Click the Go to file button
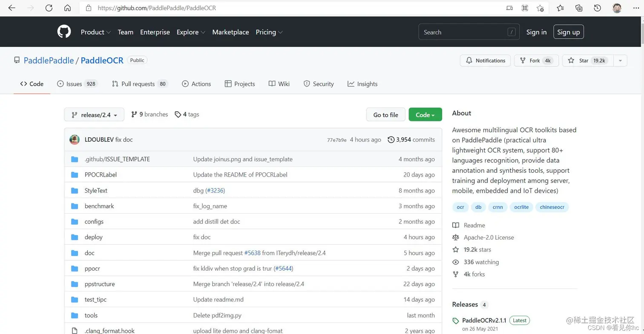 (386, 114)
